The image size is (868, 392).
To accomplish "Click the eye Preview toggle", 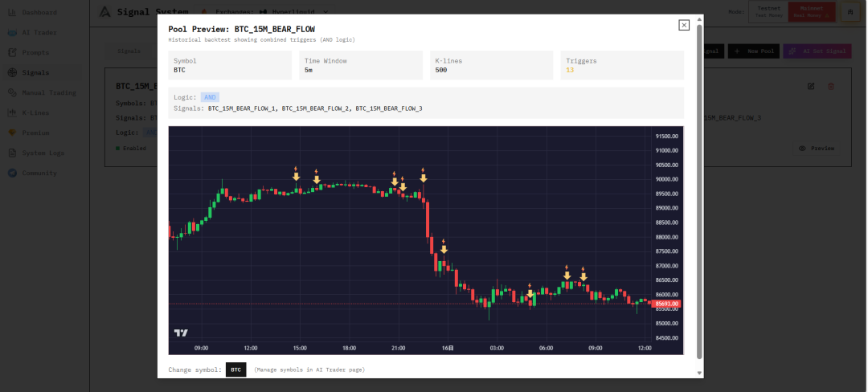I will tap(817, 148).
